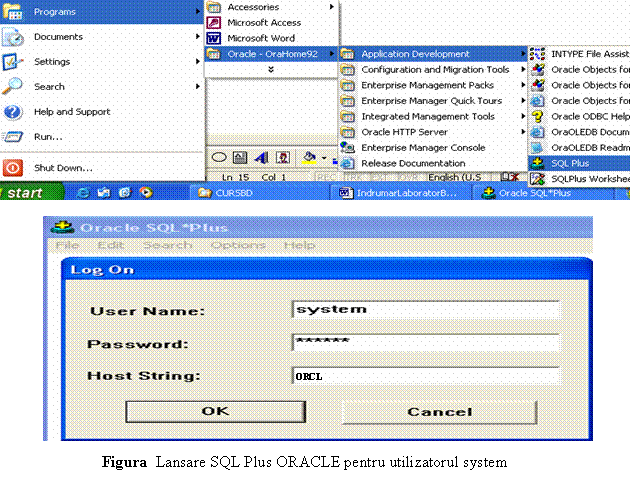Image resolution: width=630 pixels, height=482 pixels.
Task: Click the Run icon
Action: pyautogui.click(x=12, y=137)
